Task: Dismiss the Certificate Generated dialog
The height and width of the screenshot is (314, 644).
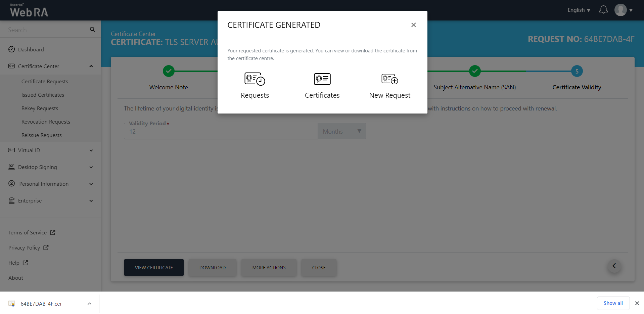Action: [413, 25]
